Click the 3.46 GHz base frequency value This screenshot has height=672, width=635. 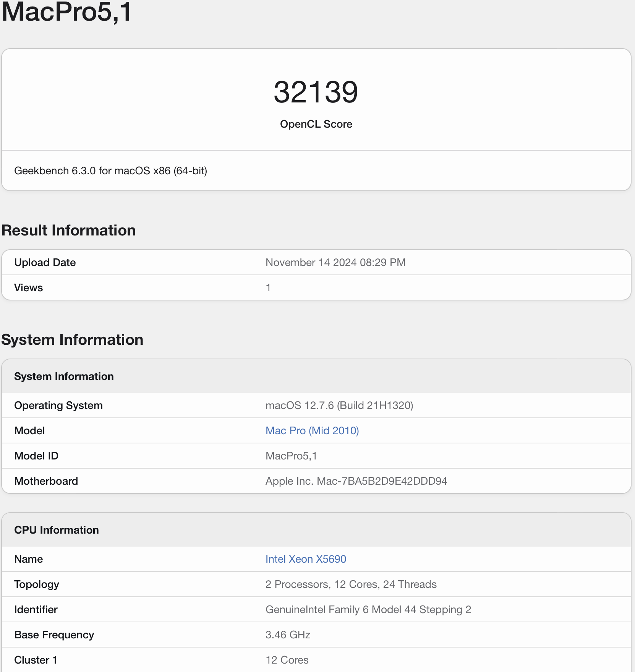(x=288, y=635)
